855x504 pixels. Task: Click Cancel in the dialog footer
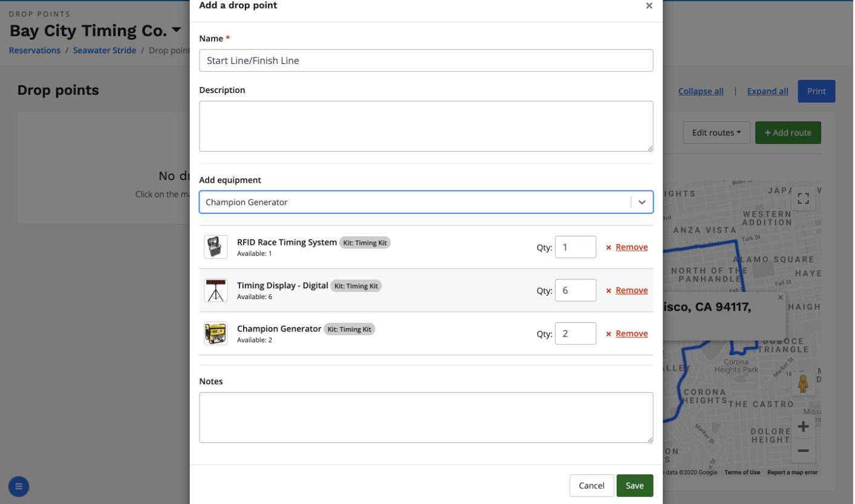click(591, 486)
